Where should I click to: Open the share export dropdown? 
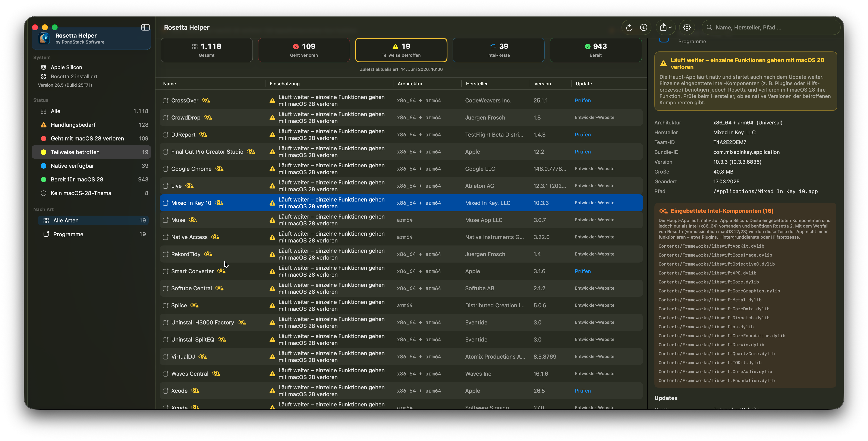pyautogui.click(x=666, y=28)
